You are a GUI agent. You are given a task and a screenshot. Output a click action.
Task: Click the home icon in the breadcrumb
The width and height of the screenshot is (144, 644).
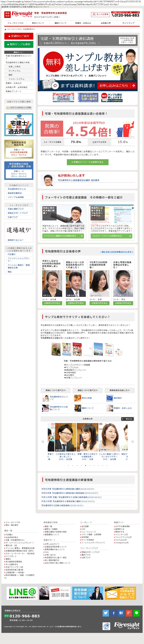[5, 29]
